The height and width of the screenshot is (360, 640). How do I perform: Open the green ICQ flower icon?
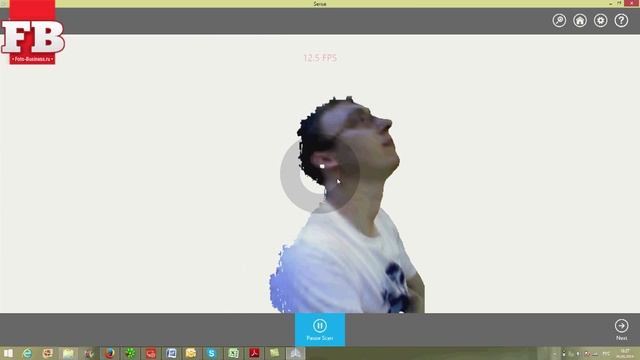(130, 353)
